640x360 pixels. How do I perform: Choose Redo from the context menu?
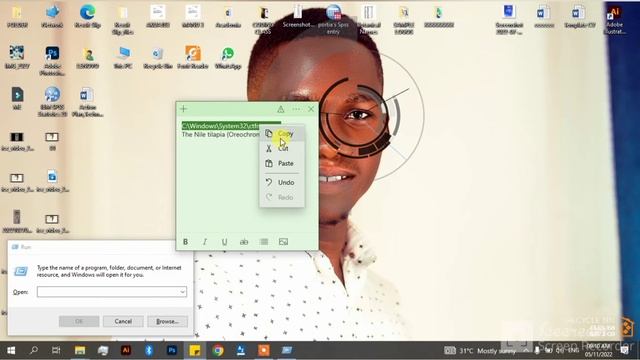(x=282, y=197)
